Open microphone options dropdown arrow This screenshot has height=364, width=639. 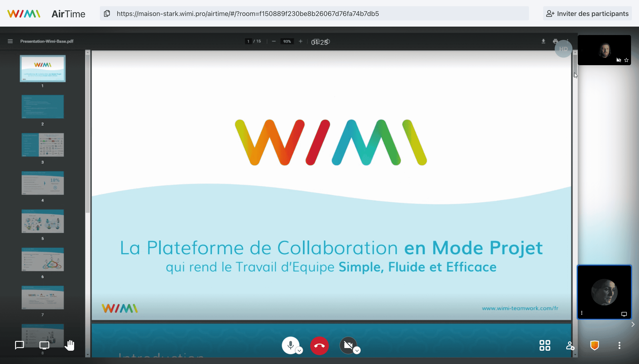coord(299,350)
